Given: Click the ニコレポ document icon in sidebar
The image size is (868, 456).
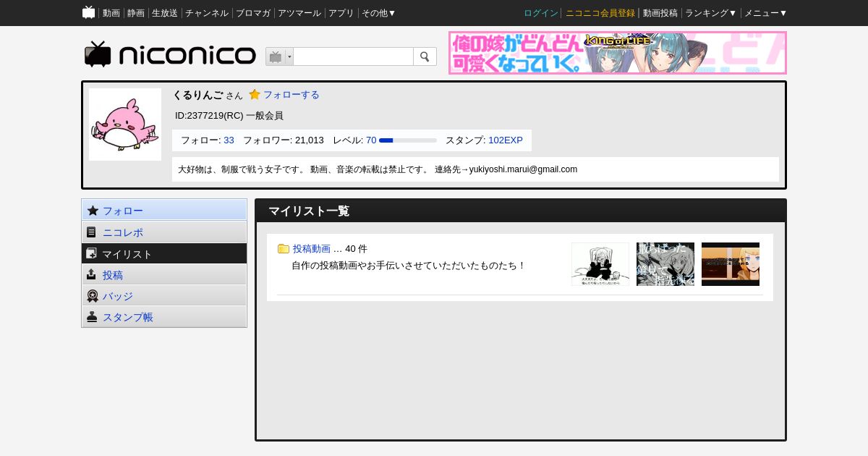Looking at the screenshot, I should tap(92, 232).
